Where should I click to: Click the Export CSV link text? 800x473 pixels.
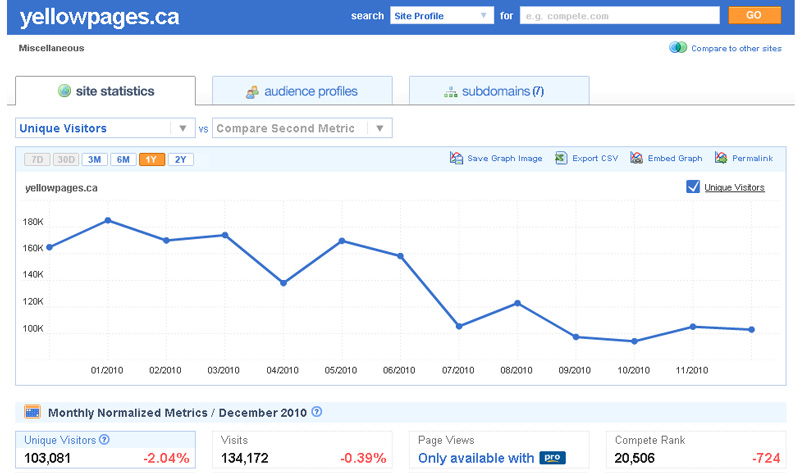coord(595,158)
